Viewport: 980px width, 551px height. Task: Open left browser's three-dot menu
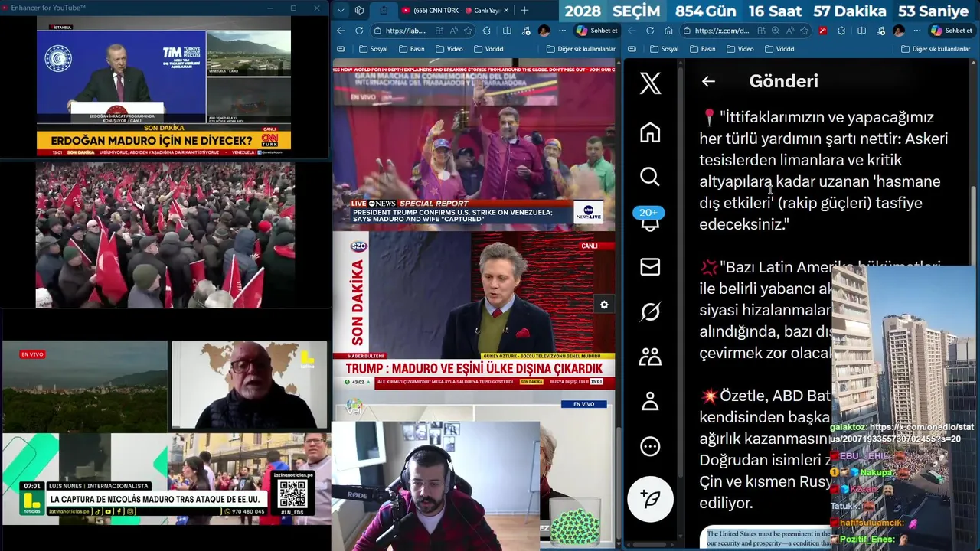pos(563,31)
